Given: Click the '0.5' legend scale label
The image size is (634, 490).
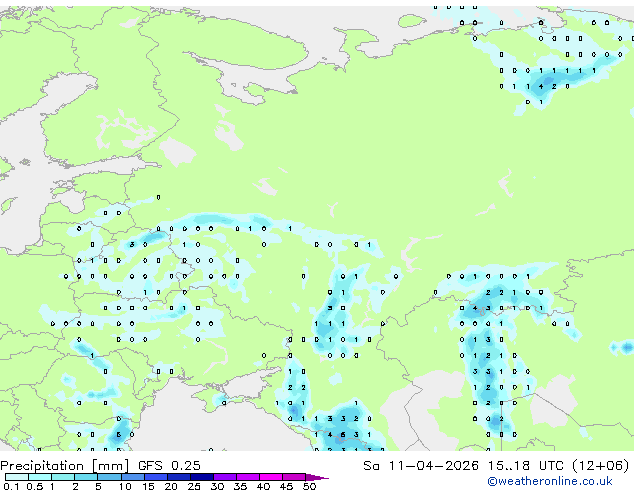Looking at the screenshot, I should pyautogui.click(x=34, y=486).
